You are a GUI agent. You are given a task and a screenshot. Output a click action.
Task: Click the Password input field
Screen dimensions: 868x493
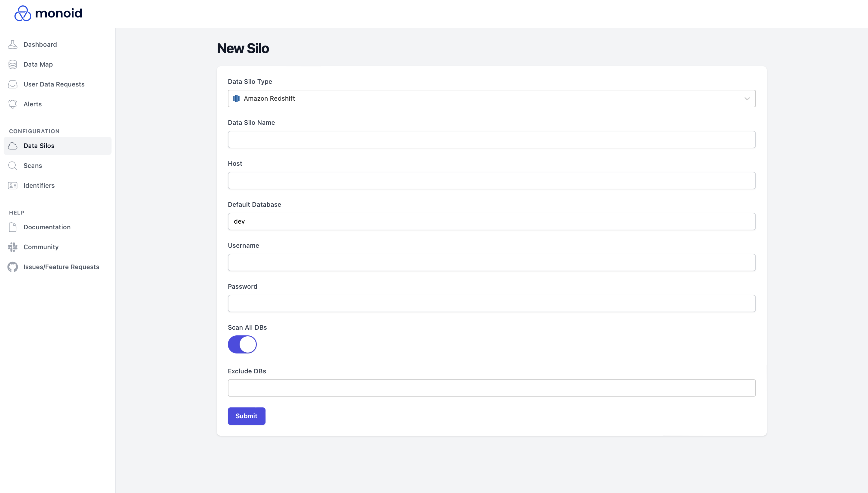[x=491, y=303]
